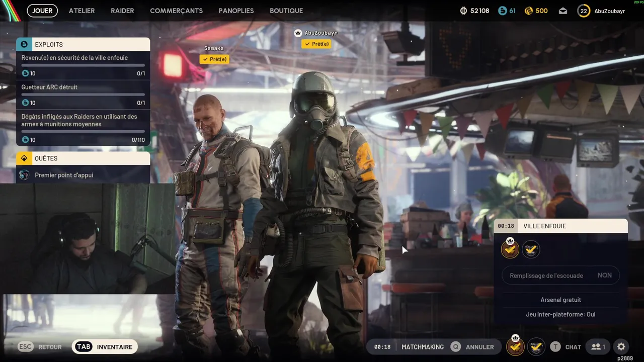
Task: Click the TAB key icon beside INVENTAIRE
Action: (x=84, y=346)
